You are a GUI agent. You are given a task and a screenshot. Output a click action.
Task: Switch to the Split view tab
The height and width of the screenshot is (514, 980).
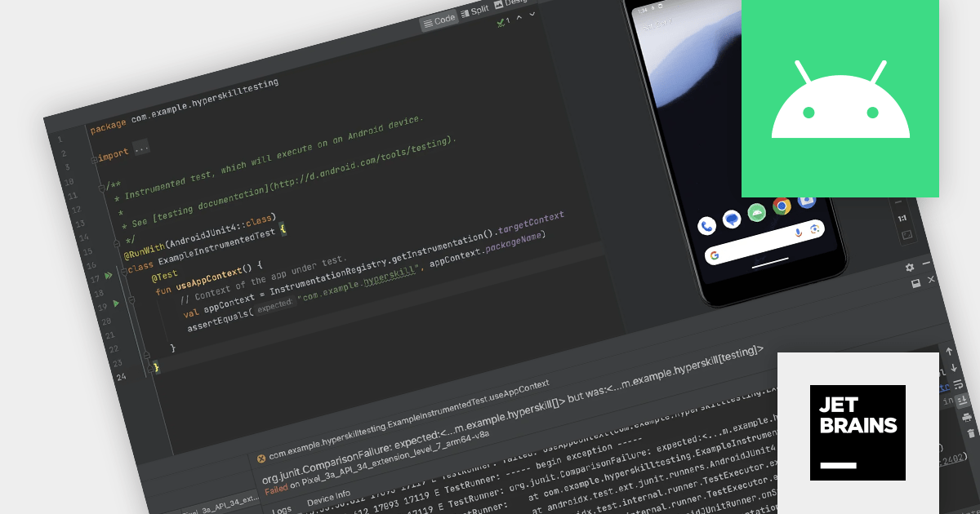point(479,9)
